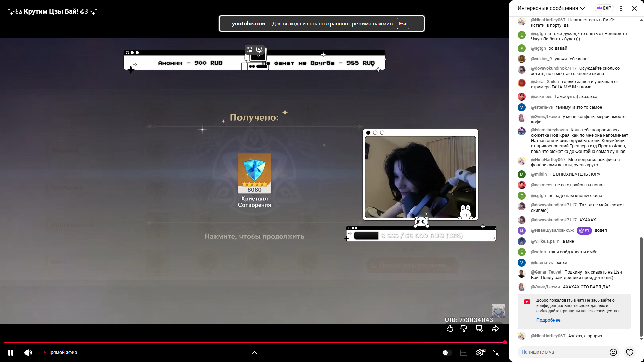Viewport: 644px width, 362px height.
Task: Dislike the video with thumbs down
Action: pyautogui.click(x=464, y=329)
